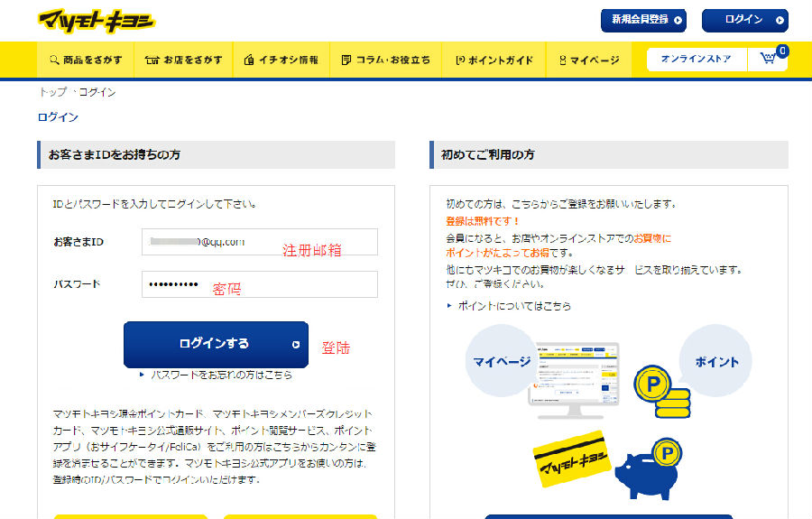Click パスワードをお忘れの方はこちら link
812x519 pixels.
click(220, 374)
